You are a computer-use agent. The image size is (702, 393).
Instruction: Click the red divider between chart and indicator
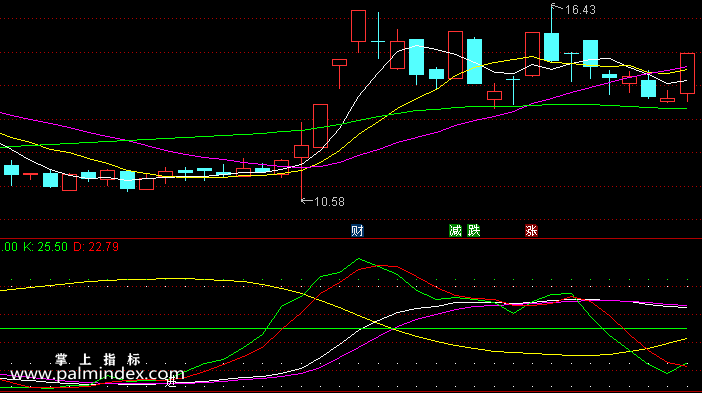click(x=351, y=239)
